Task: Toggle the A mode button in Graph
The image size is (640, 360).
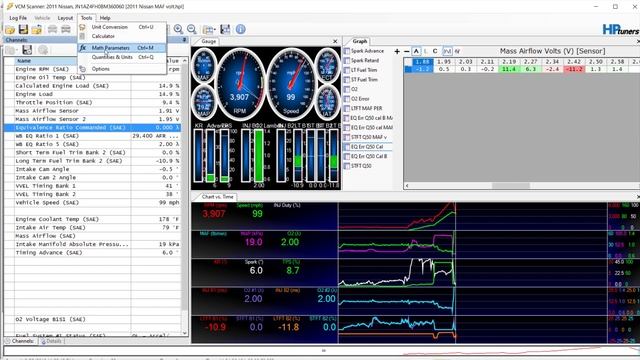Action: (x=416, y=51)
